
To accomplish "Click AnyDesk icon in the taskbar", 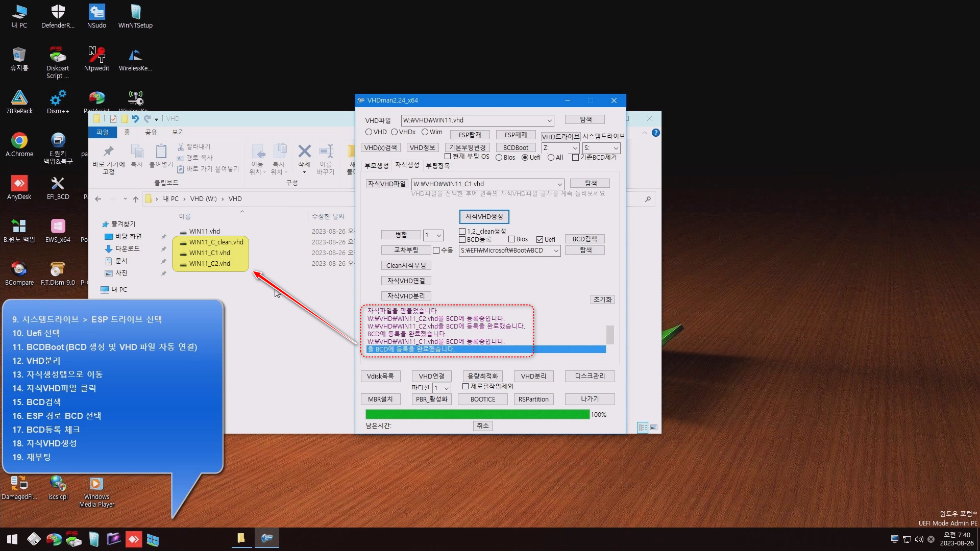I will point(133,539).
